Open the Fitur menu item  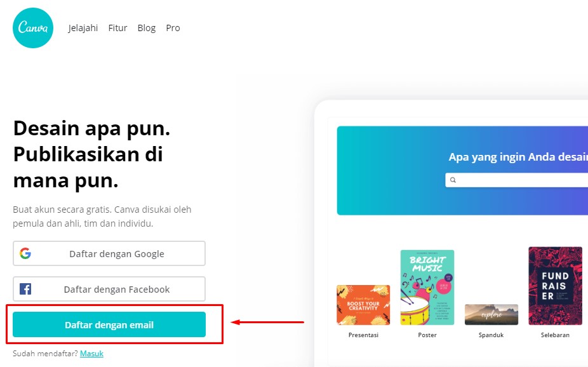117,28
